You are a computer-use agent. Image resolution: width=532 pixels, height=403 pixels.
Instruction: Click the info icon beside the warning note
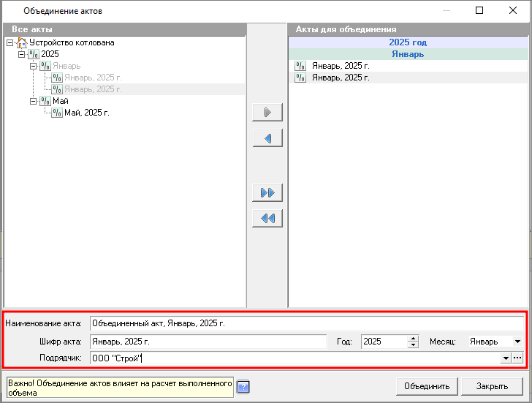click(244, 386)
